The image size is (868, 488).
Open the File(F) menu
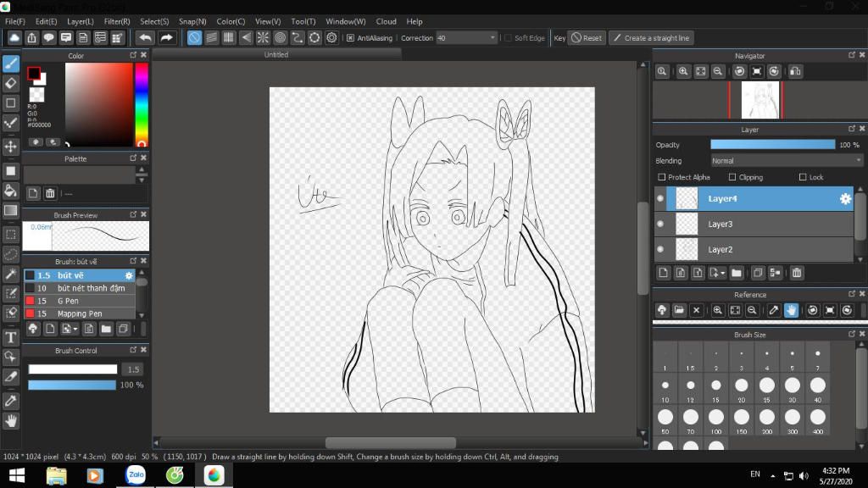(x=15, y=21)
